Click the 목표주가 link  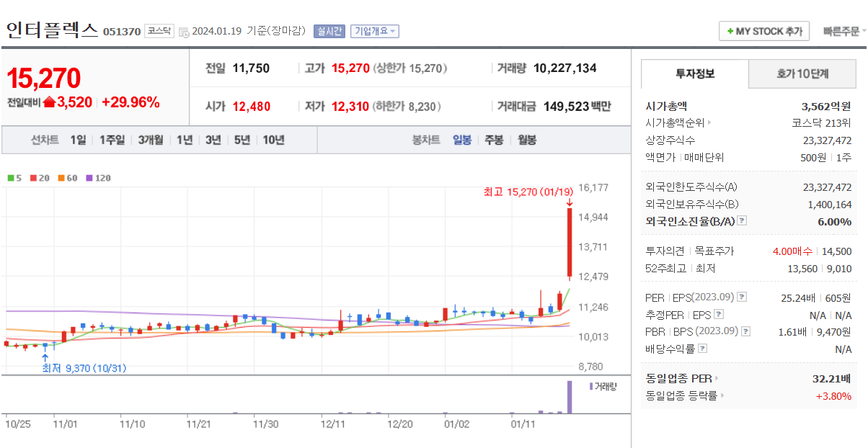(x=714, y=251)
